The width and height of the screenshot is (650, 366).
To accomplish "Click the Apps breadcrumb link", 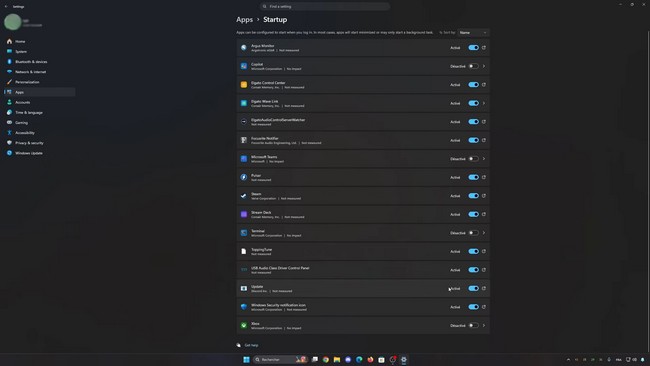I will (244, 19).
